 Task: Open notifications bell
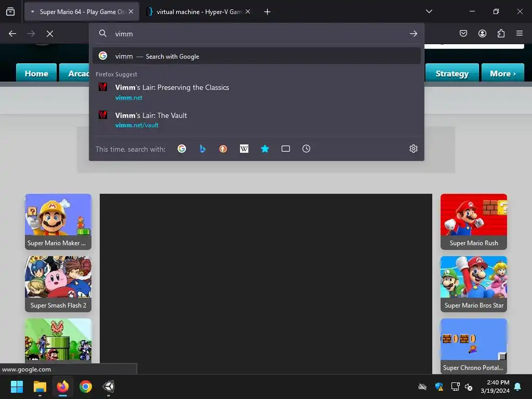click(x=518, y=387)
